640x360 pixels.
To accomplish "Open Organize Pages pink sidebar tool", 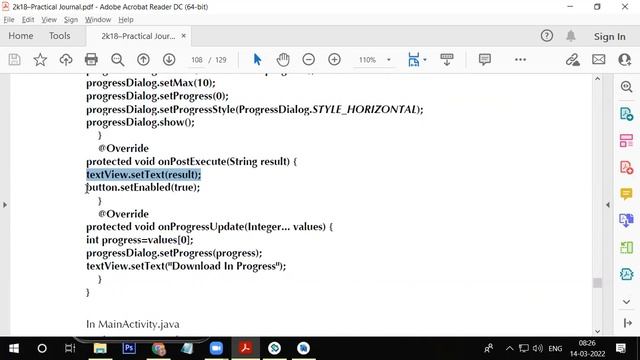I will click(627, 140).
